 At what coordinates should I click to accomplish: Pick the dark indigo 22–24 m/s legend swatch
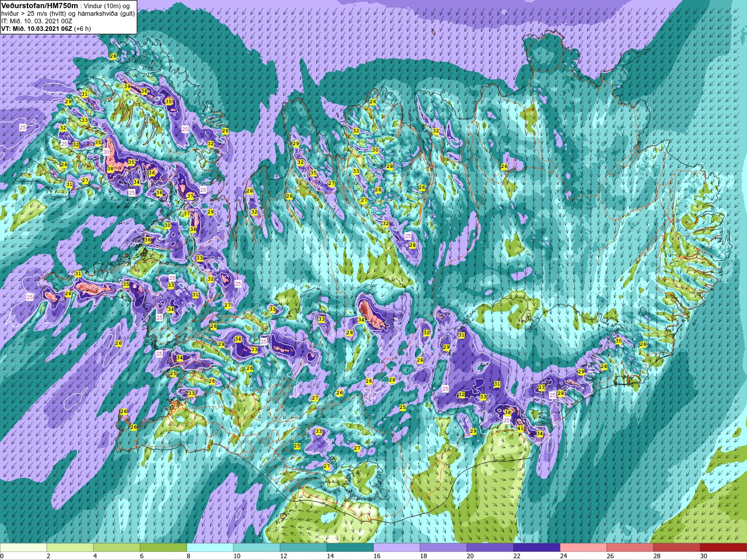pyautogui.click(x=537, y=548)
